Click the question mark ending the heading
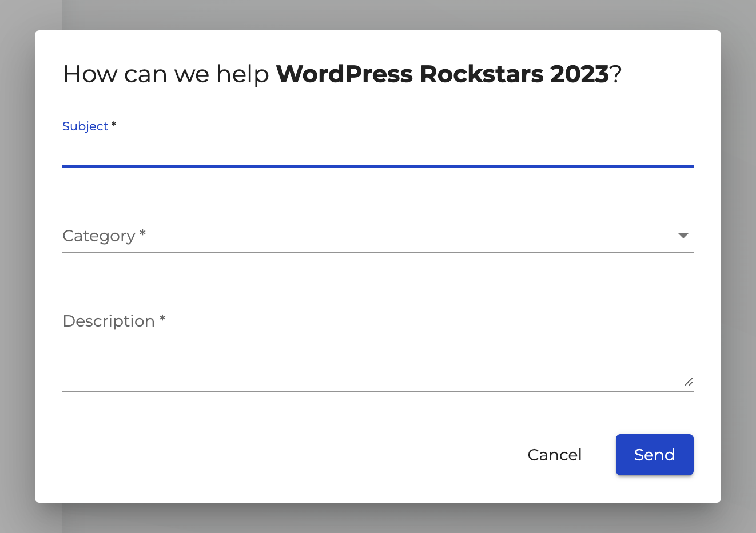The image size is (756, 533). [x=616, y=74]
